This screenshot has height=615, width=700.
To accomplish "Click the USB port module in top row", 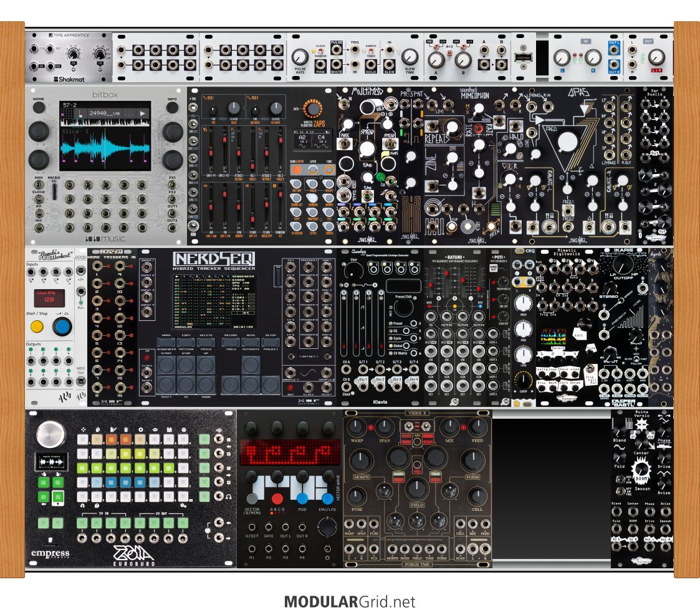I will click(x=523, y=57).
